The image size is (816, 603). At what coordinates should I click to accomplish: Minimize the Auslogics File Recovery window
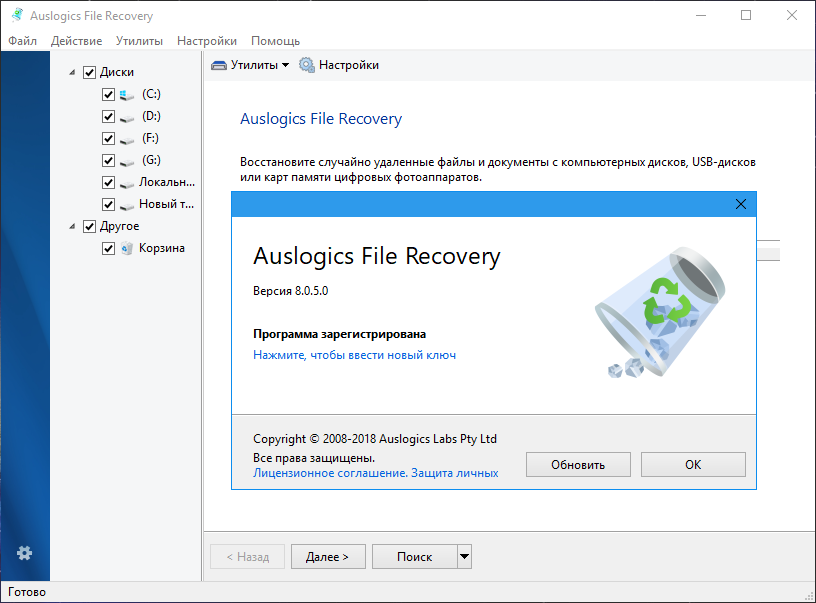click(701, 15)
